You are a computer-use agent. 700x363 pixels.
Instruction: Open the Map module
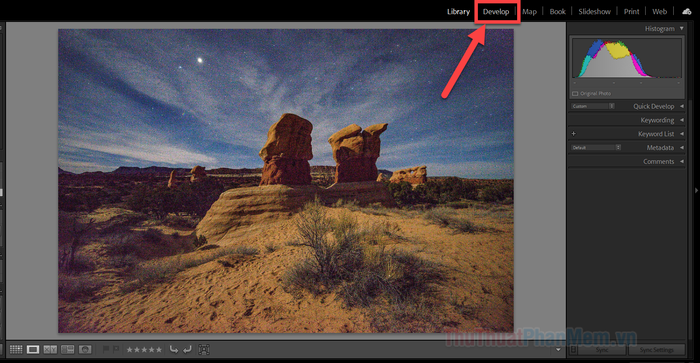click(x=529, y=12)
